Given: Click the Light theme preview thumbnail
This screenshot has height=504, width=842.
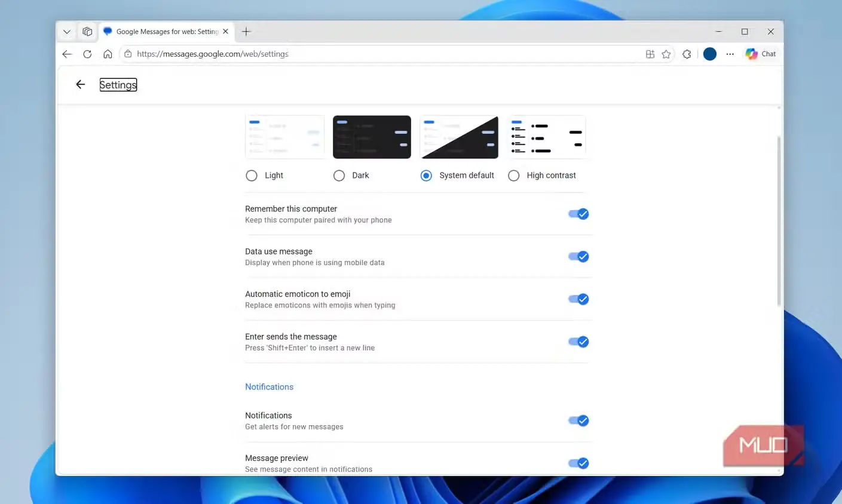Looking at the screenshot, I should (284, 137).
